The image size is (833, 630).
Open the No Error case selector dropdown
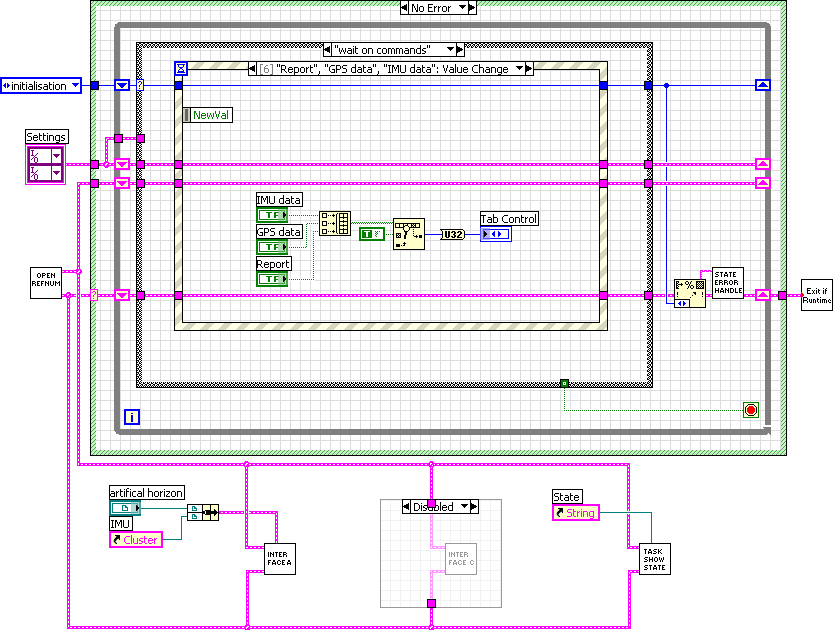pyautogui.click(x=462, y=7)
